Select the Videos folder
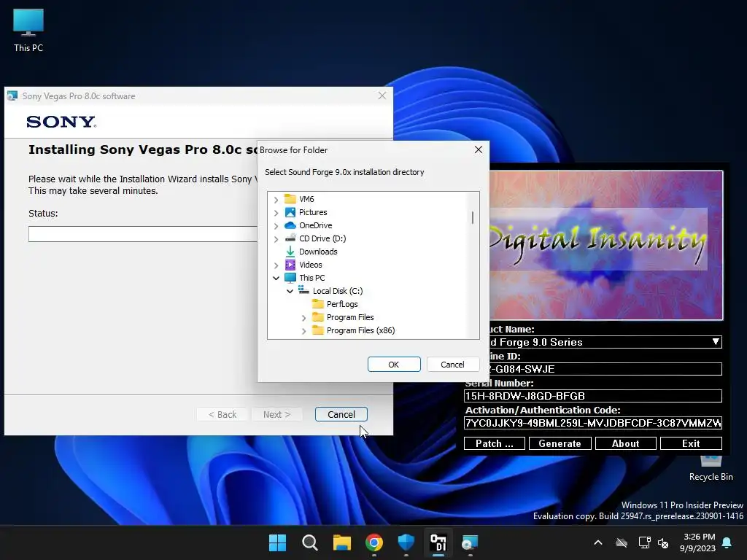Viewport: 747px width, 560px height. (310, 265)
